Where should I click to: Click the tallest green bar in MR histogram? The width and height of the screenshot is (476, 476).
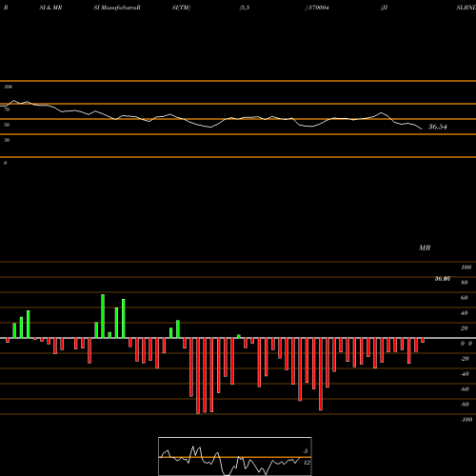click(103, 316)
